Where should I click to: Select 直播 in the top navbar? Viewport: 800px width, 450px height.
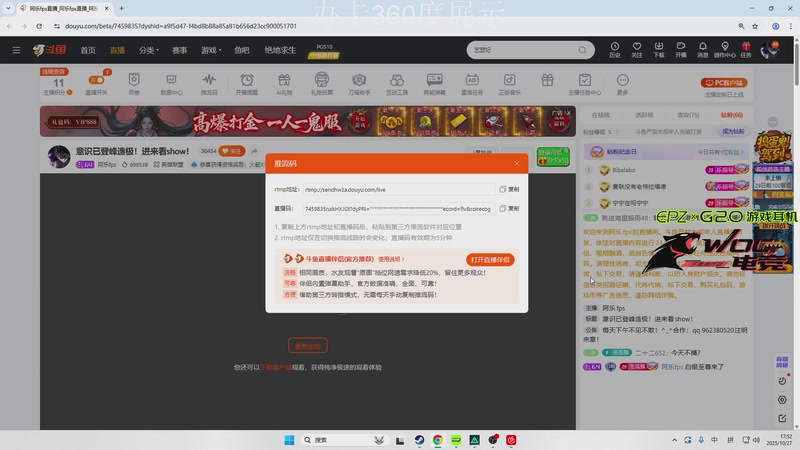coord(117,50)
